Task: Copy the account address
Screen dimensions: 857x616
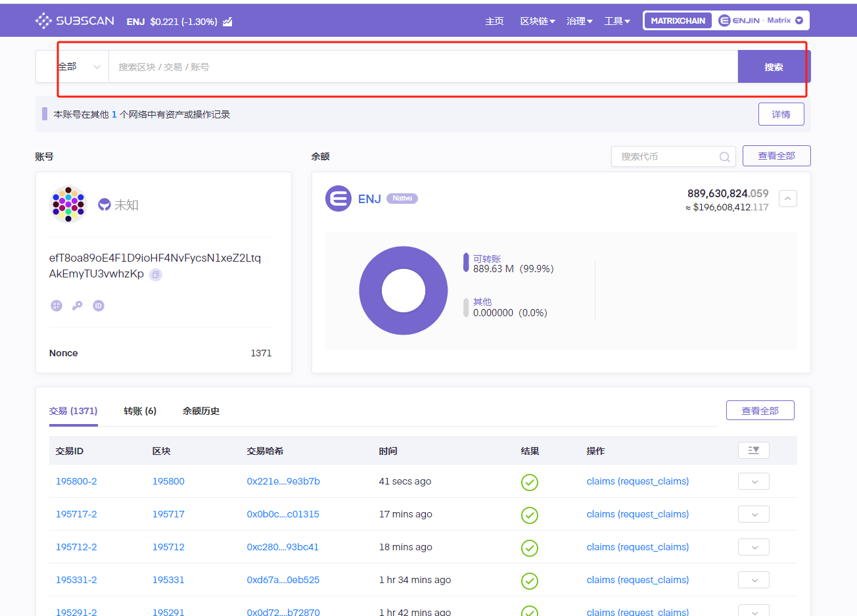Action: [x=156, y=275]
